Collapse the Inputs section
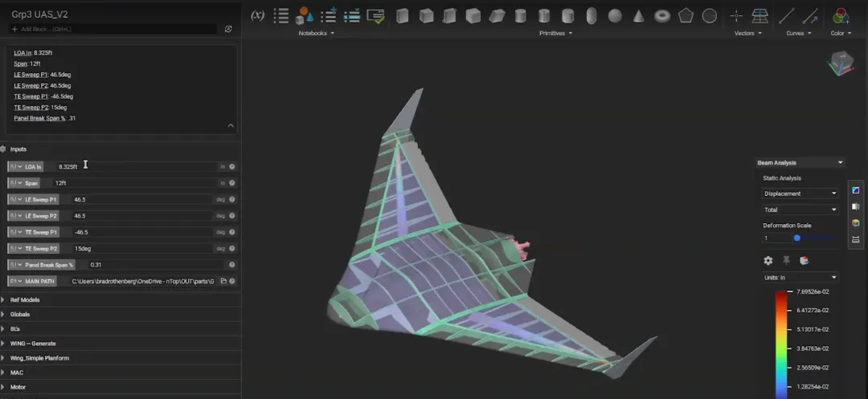Viewport: 868px width, 399px height. (x=4, y=149)
